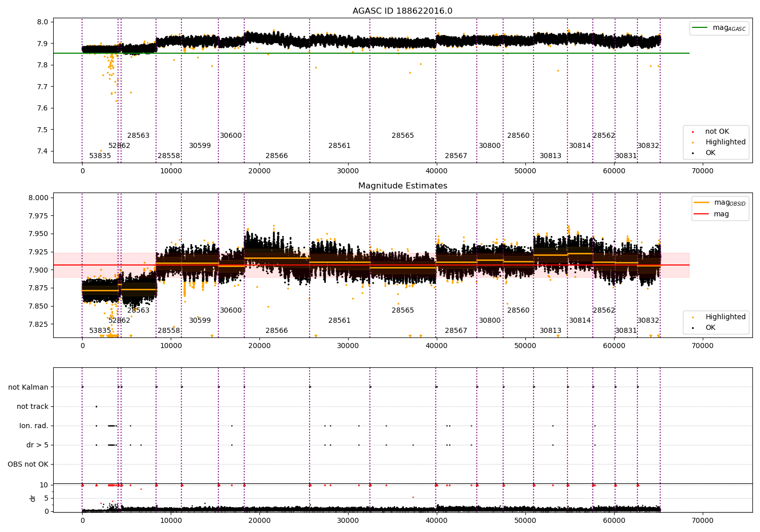
Task: Click obsid label '53835' in Magnitude Estimates plot
Action: pyautogui.click(x=100, y=331)
